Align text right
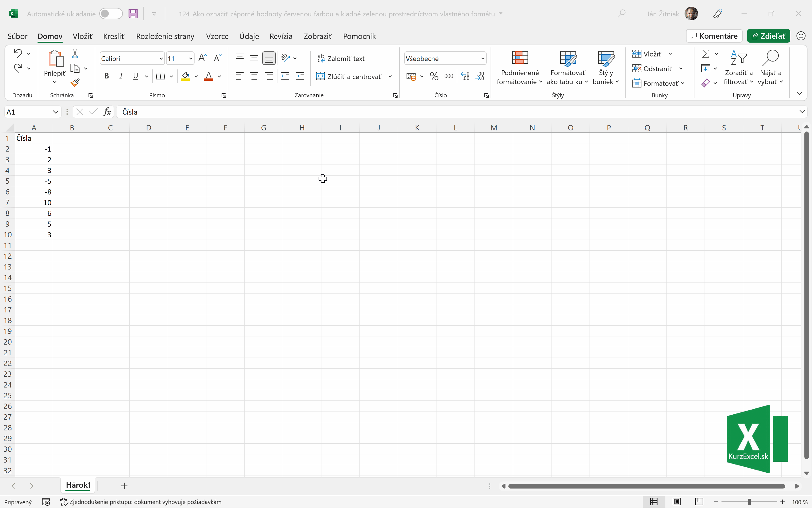This screenshot has width=812, height=508. (x=269, y=76)
